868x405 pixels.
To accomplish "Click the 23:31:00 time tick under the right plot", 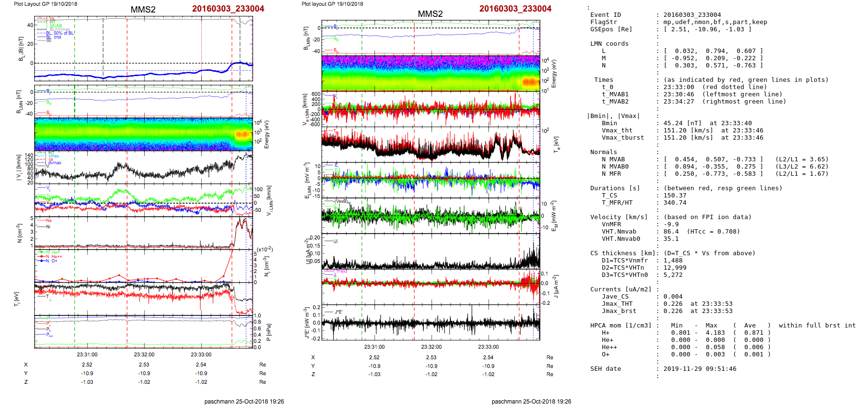I will pos(374,347).
